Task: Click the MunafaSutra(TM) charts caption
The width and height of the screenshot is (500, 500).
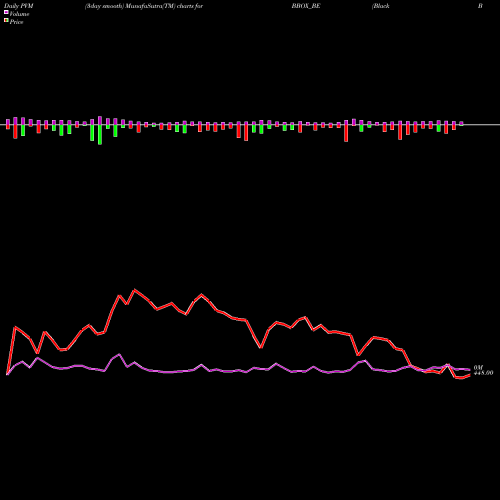Action: [144, 6]
